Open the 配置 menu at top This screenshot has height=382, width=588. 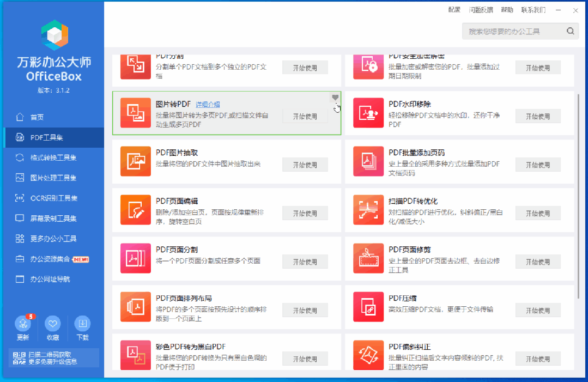click(x=454, y=10)
